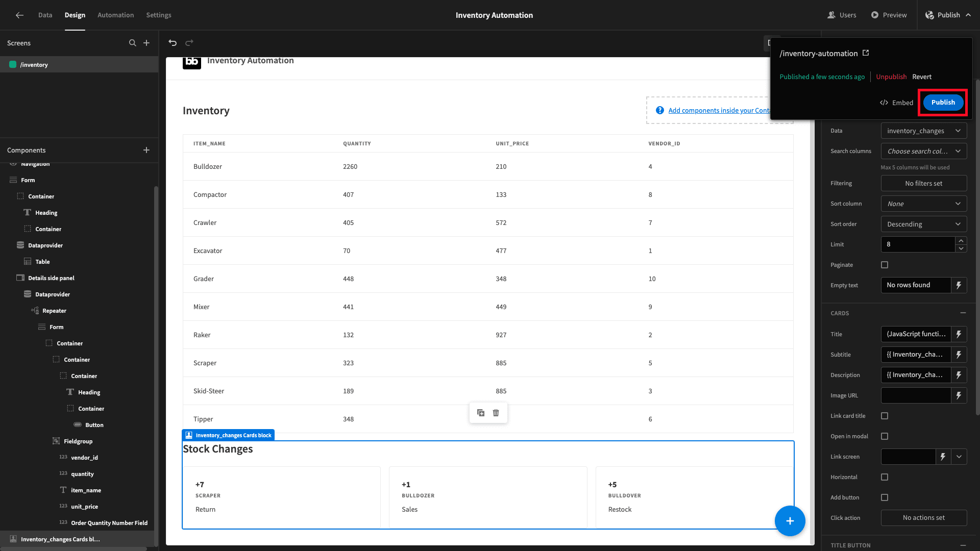The image size is (980, 551).
Task: Open the Search columns dropdown
Action: [924, 152]
